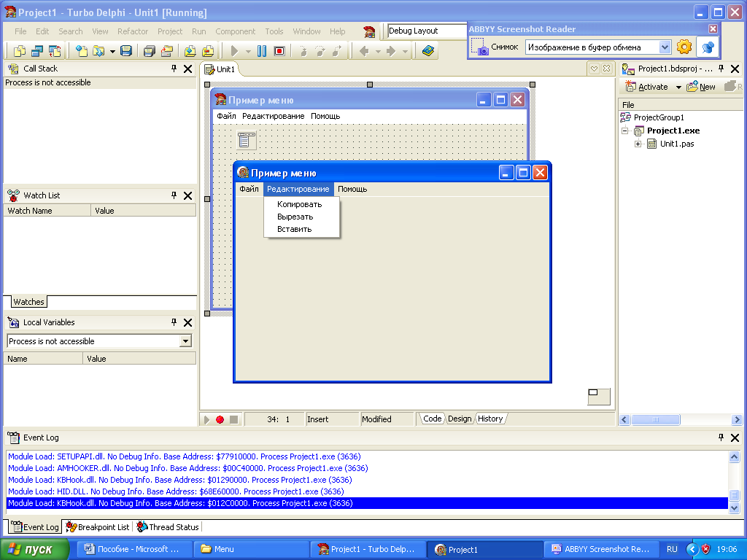Screen dimensions: 747x560
Task: Open the Menu folder taskbar item
Action: point(251,549)
